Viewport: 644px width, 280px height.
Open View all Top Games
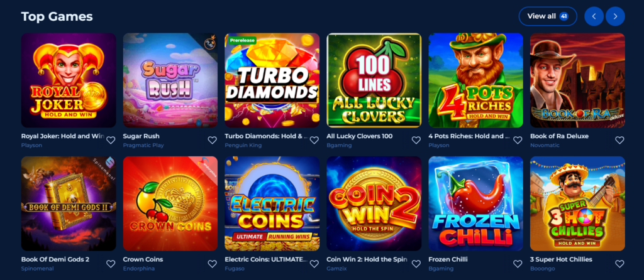click(x=548, y=16)
